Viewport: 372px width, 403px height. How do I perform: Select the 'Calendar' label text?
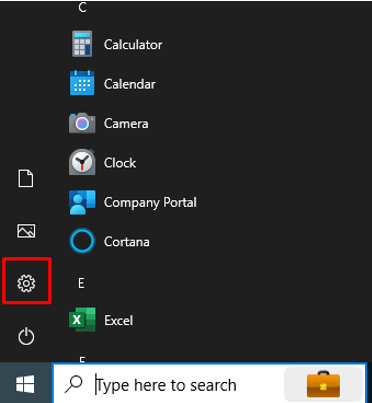tap(130, 84)
